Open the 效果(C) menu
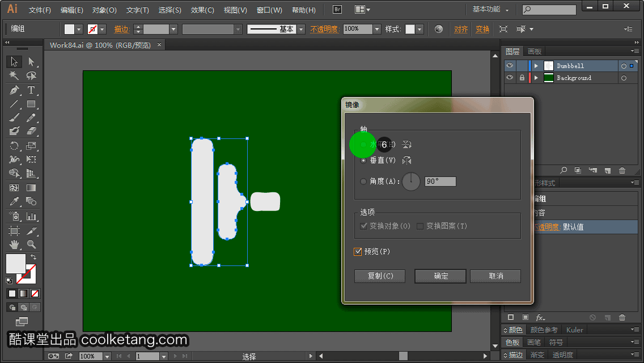 (x=202, y=10)
